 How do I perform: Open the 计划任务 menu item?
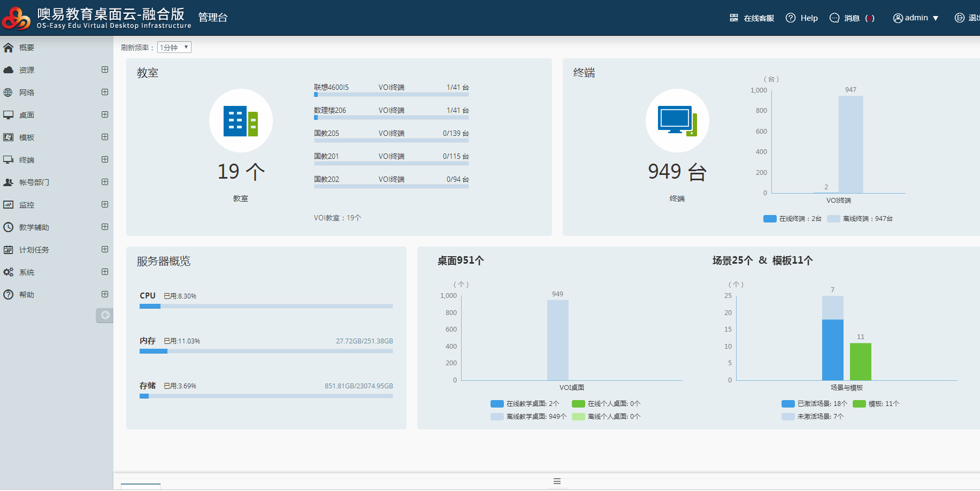[34, 250]
